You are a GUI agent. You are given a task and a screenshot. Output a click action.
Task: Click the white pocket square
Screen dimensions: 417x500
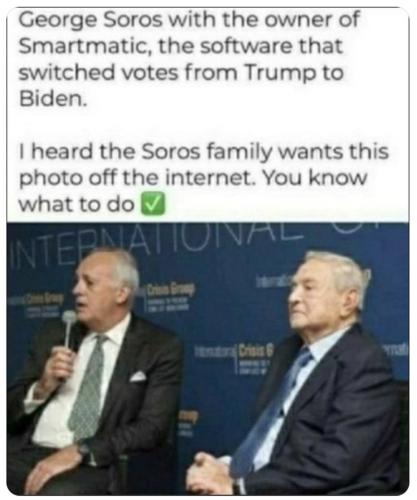(x=138, y=377)
